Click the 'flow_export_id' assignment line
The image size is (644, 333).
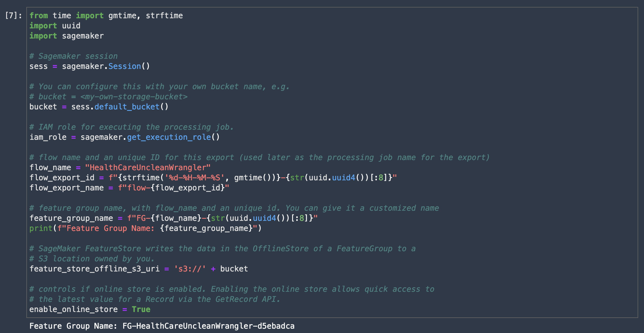pyautogui.click(x=213, y=178)
